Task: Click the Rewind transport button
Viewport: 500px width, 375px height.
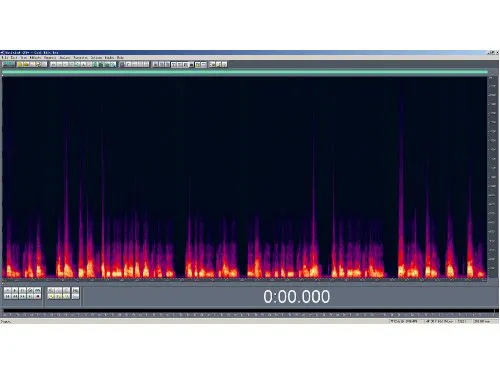Action: pyautogui.click(x=15, y=296)
